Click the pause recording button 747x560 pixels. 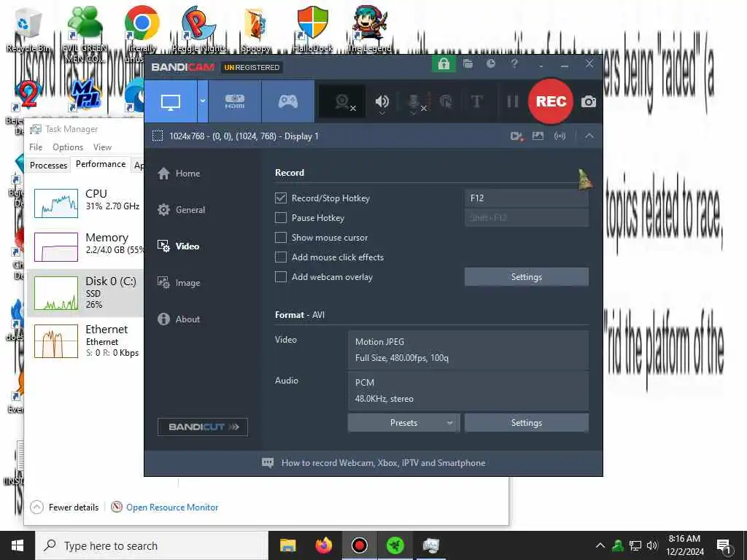click(x=513, y=101)
